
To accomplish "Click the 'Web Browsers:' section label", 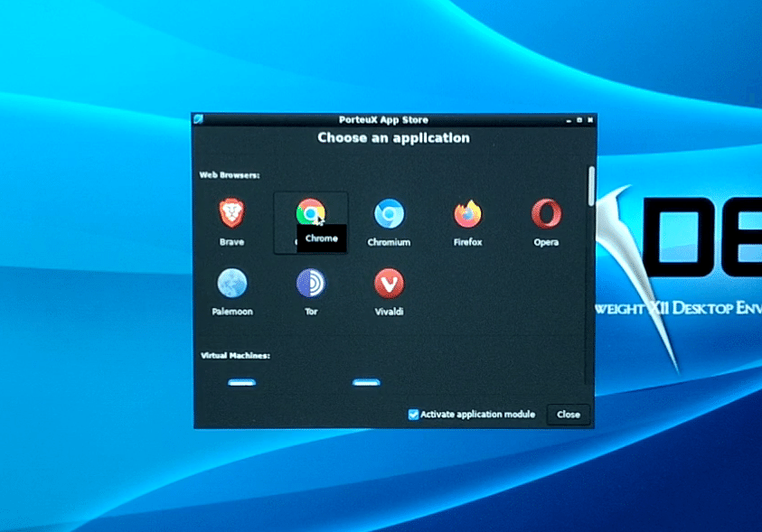I will coord(230,175).
